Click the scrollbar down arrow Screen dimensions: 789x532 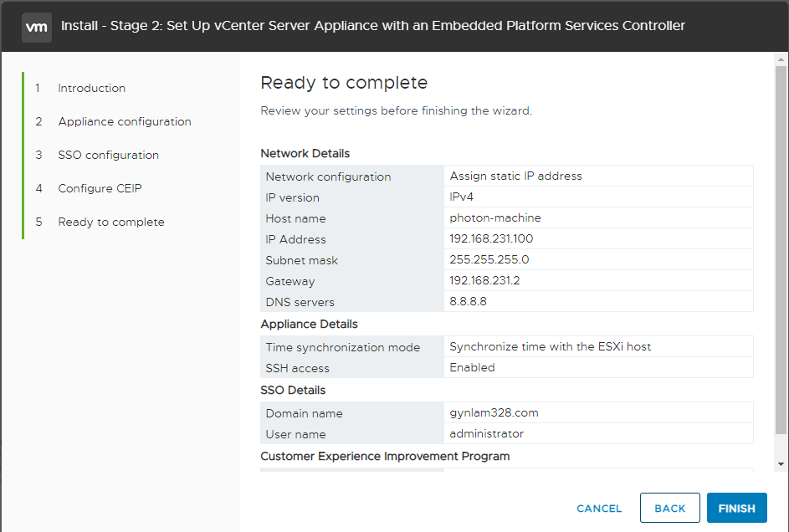[x=781, y=464]
